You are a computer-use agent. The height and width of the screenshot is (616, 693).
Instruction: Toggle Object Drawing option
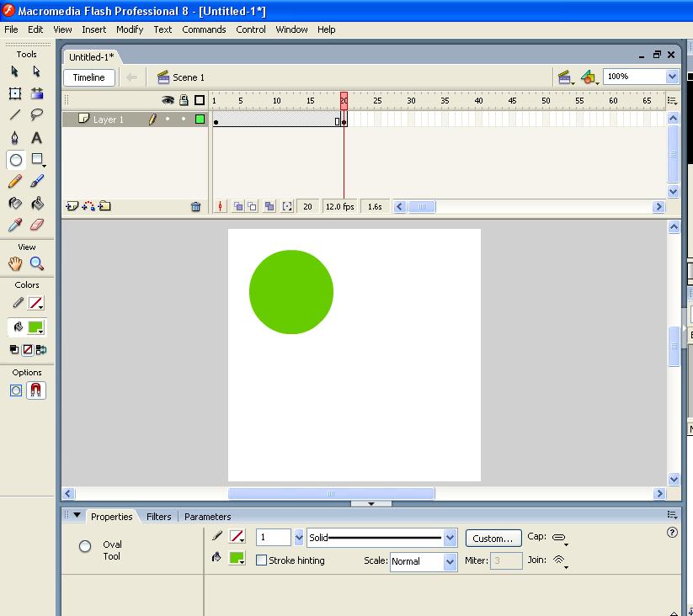[x=16, y=390]
